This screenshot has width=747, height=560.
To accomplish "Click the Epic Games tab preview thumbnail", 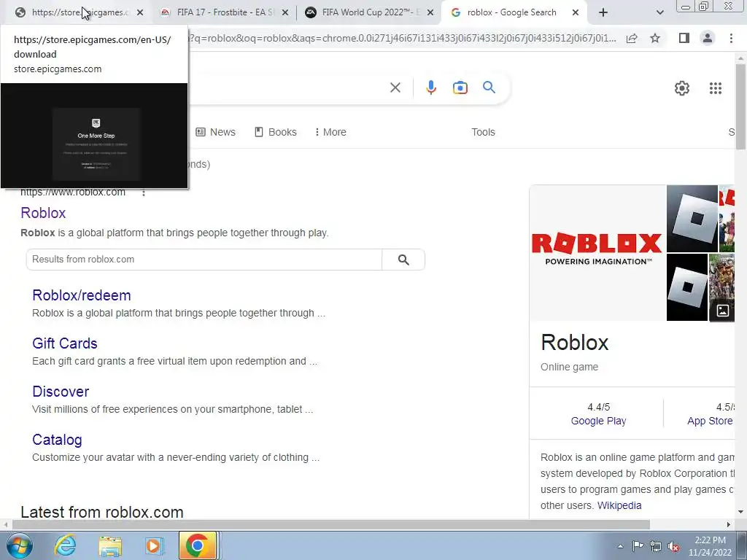I will 94,136.
